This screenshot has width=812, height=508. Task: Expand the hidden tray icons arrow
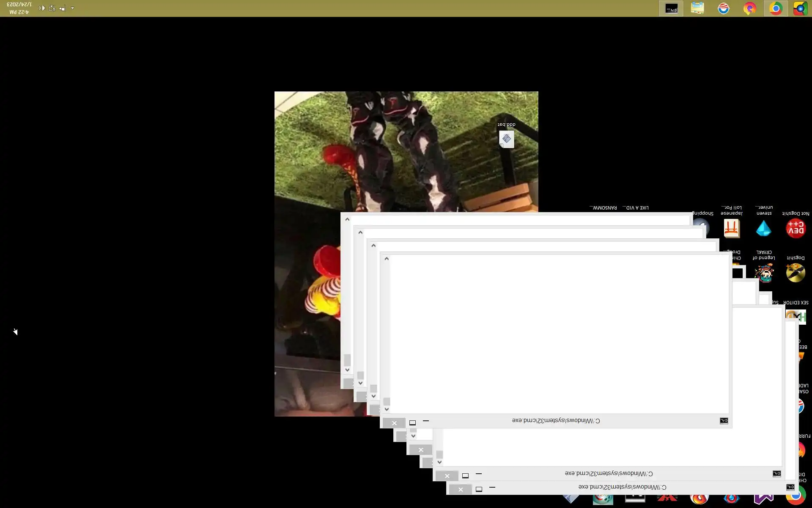[x=72, y=8]
